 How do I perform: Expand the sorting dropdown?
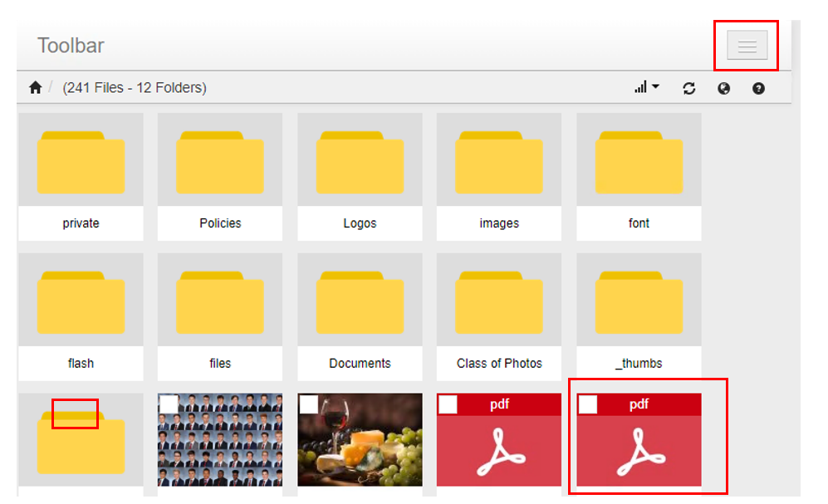pos(646,87)
